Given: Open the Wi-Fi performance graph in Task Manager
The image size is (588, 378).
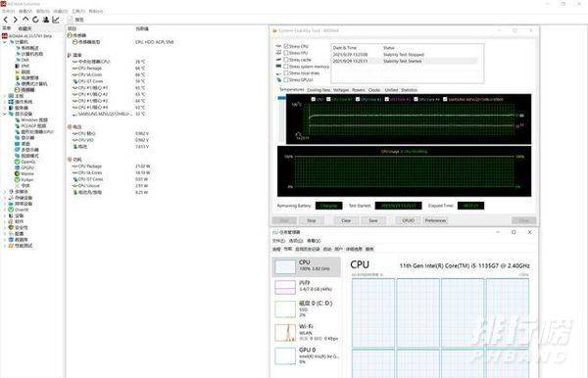Looking at the screenshot, I should pos(307,332).
